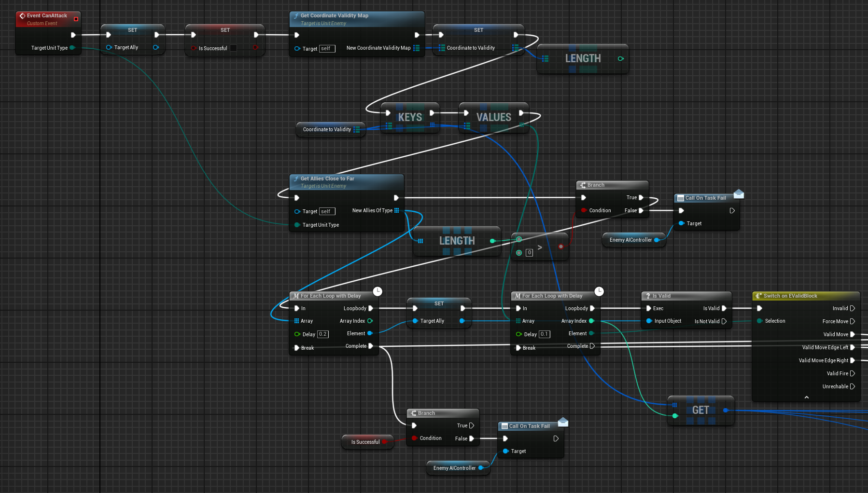
Task: Click the clock icon on the right For Each Loop
Action: tap(599, 291)
